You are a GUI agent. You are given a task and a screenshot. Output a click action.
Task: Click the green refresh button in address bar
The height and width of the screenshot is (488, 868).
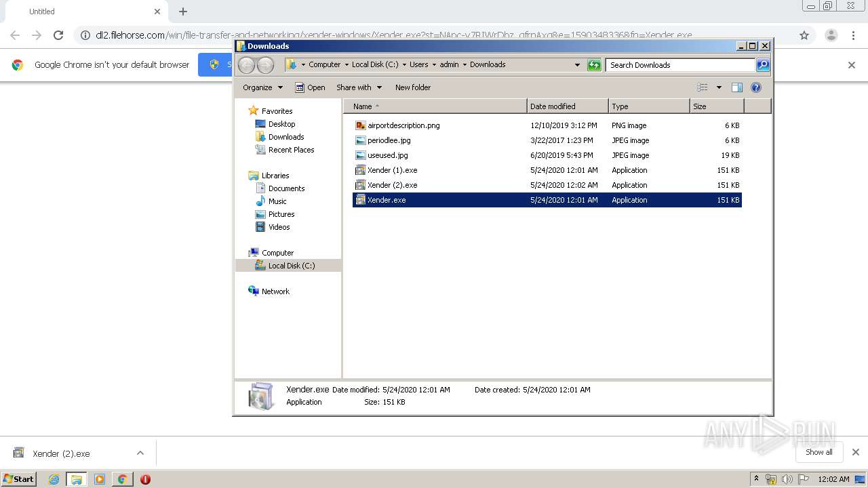pyautogui.click(x=594, y=65)
